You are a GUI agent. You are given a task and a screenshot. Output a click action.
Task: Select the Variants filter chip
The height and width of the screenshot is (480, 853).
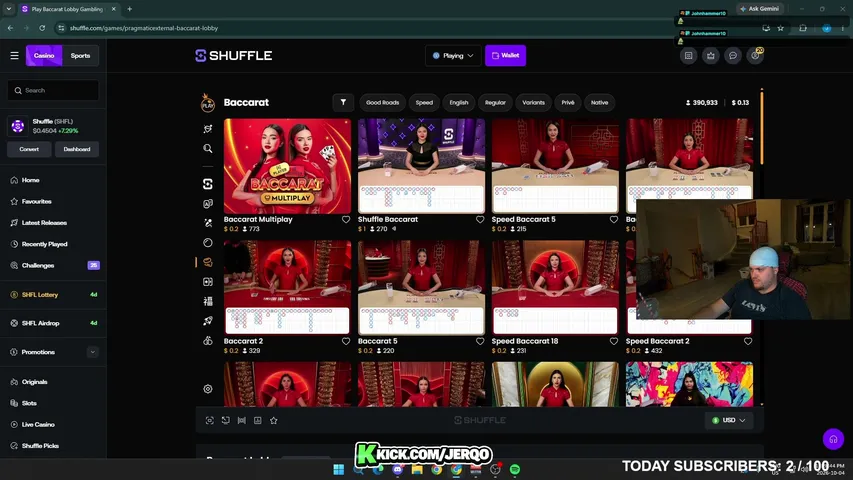click(533, 102)
